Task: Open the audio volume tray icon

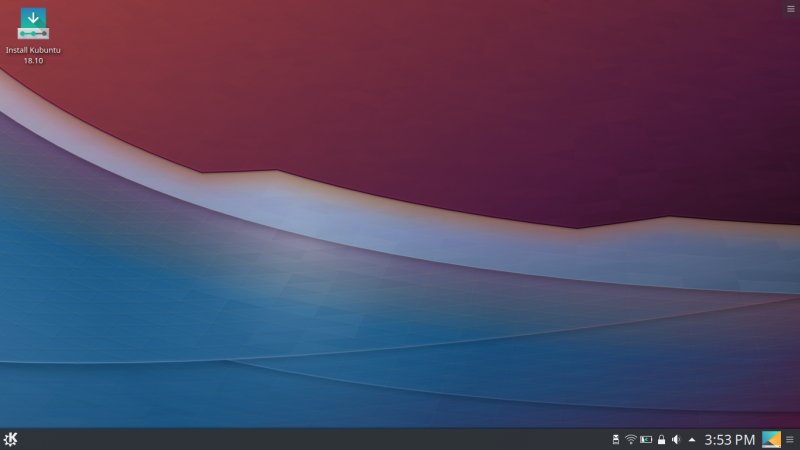Action: click(676, 439)
